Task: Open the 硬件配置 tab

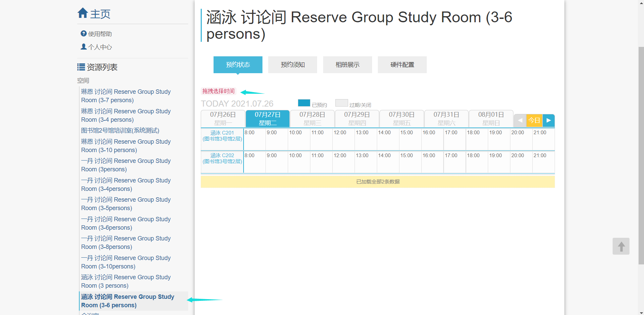Action: coord(402,65)
